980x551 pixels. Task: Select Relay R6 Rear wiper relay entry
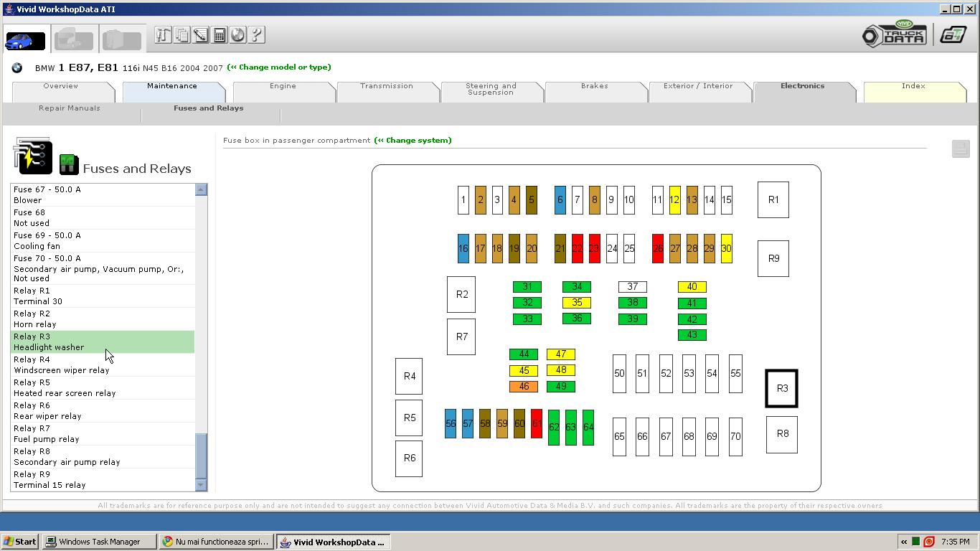(x=103, y=410)
